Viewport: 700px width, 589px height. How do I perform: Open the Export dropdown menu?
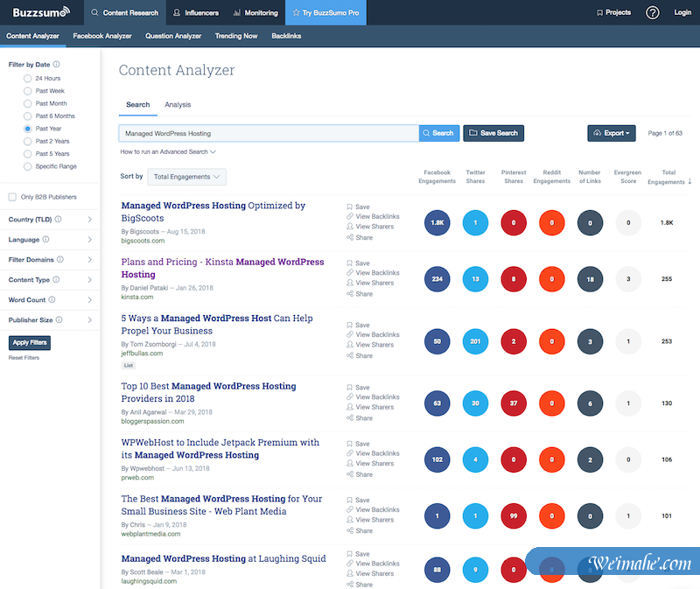(x=612, y=133)
